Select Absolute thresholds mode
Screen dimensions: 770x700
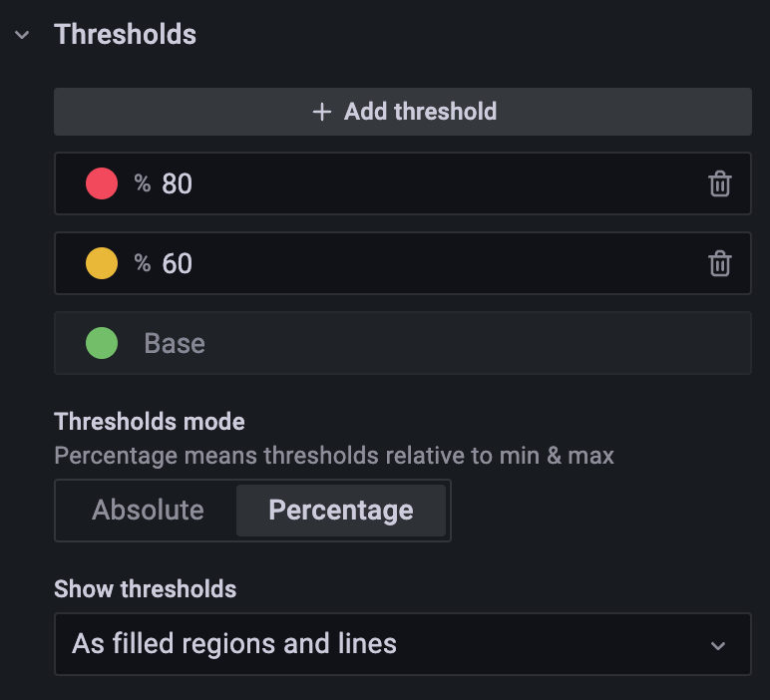point(148,511)
